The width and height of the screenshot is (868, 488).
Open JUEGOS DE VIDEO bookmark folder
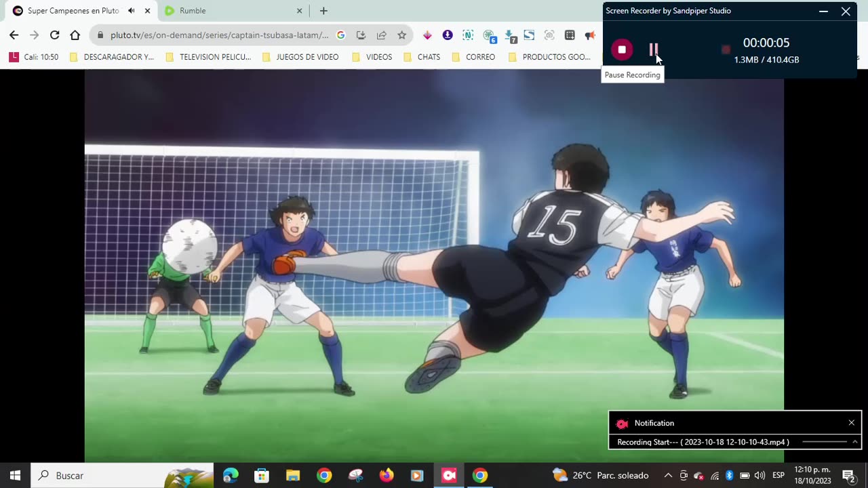[x=300, y=57]
